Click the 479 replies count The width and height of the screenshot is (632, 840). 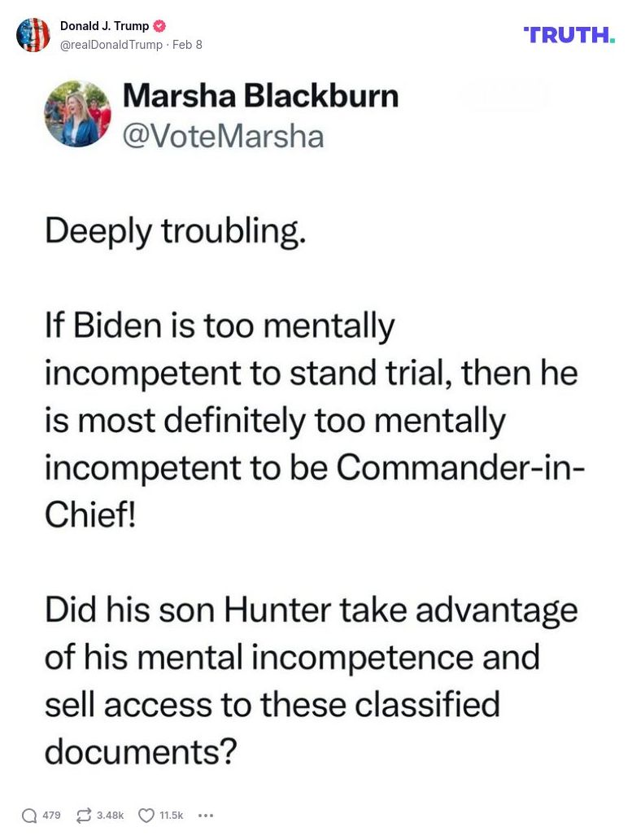51,815
